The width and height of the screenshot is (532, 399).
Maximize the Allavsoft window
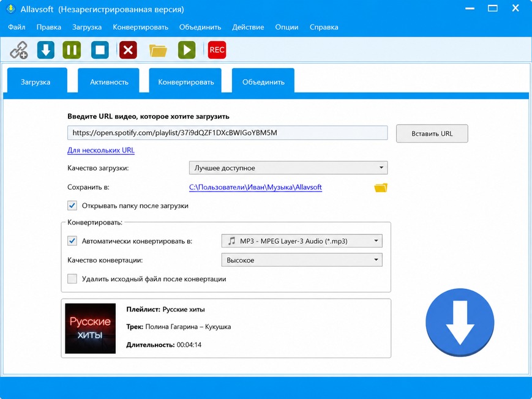pos(493,9)
